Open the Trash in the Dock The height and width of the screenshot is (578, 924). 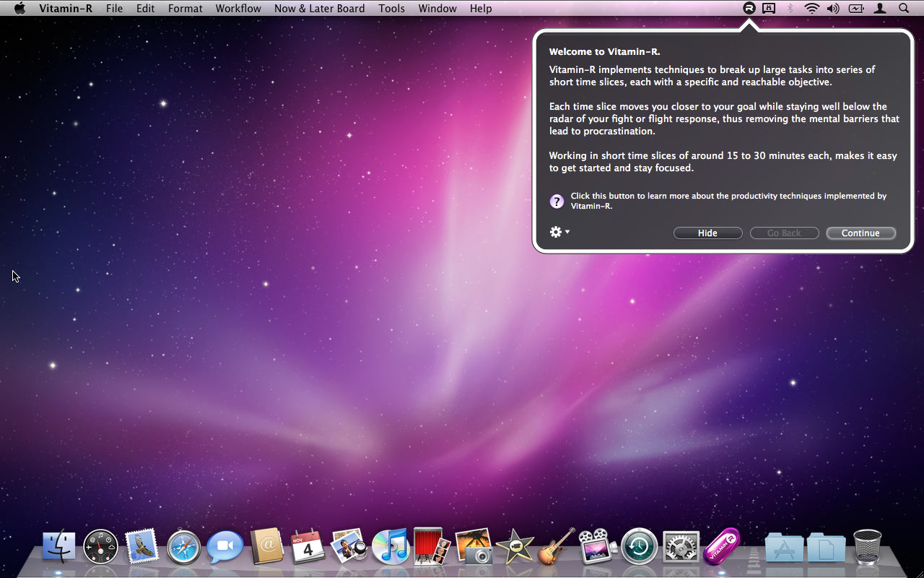(x=867, y=547)
